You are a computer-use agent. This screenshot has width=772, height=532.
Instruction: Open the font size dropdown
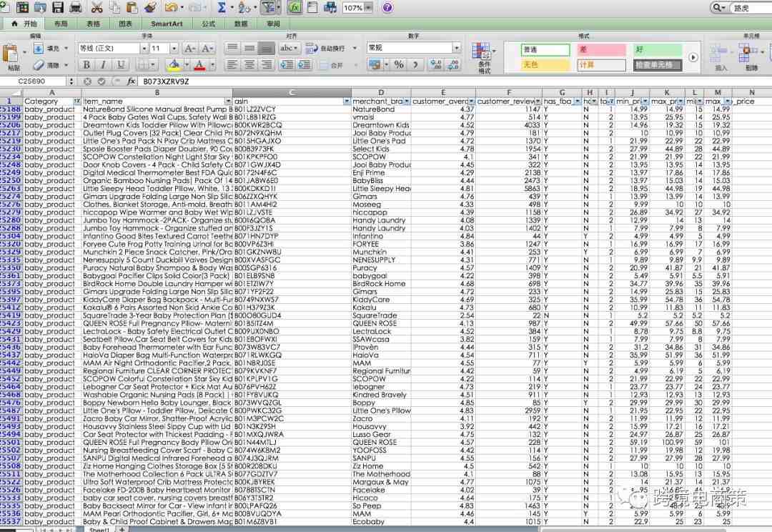click(174, 49)
